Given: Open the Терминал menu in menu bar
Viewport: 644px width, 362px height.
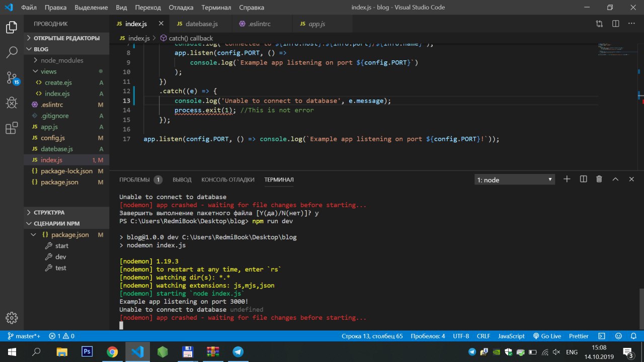Looking at the screenshot, I should 216,8.
